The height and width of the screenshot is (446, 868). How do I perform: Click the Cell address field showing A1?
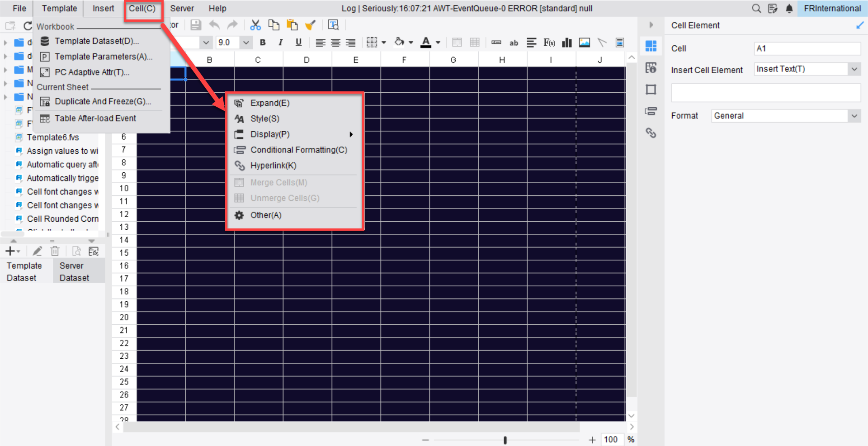click(807, 48)
